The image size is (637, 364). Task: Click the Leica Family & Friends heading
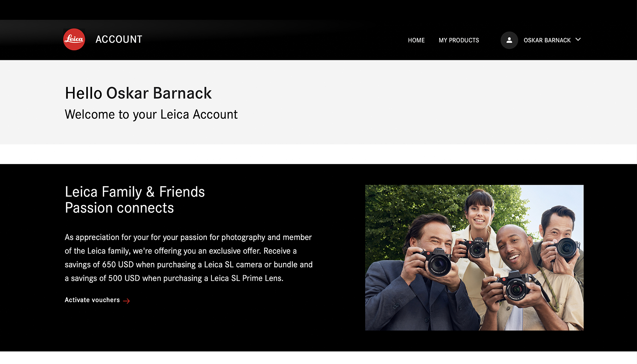[135, 192]
